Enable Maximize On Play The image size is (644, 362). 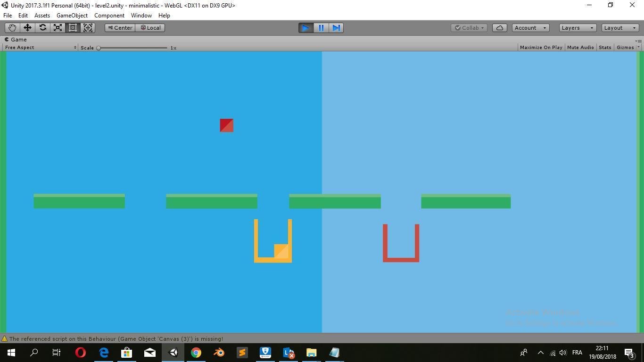click(x=541, y=47)
